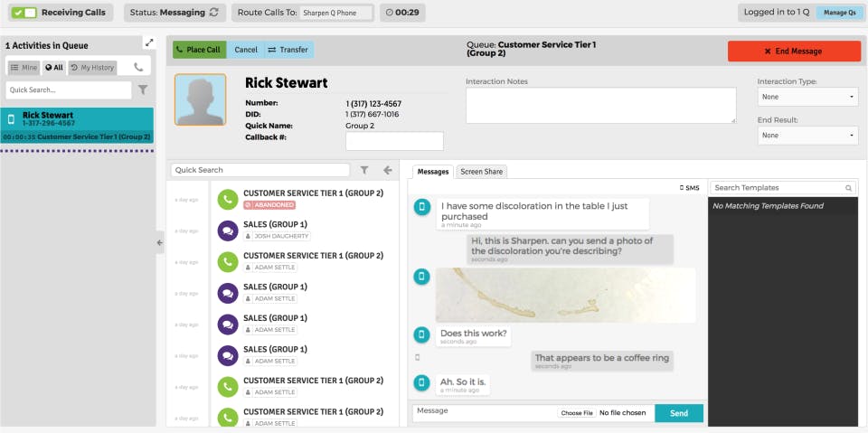Open the filter icon next to queue Quick Search
Screen dimensions: 868x433
(x=142, y=89)
